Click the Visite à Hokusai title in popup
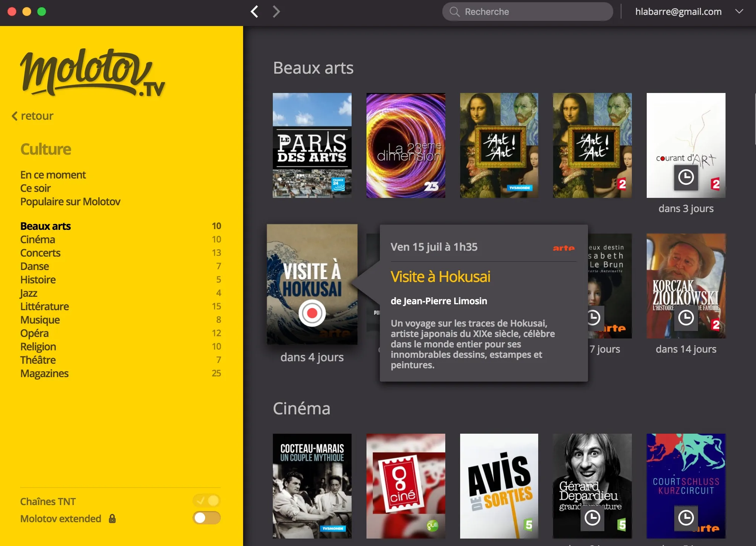 click(440, 277)
